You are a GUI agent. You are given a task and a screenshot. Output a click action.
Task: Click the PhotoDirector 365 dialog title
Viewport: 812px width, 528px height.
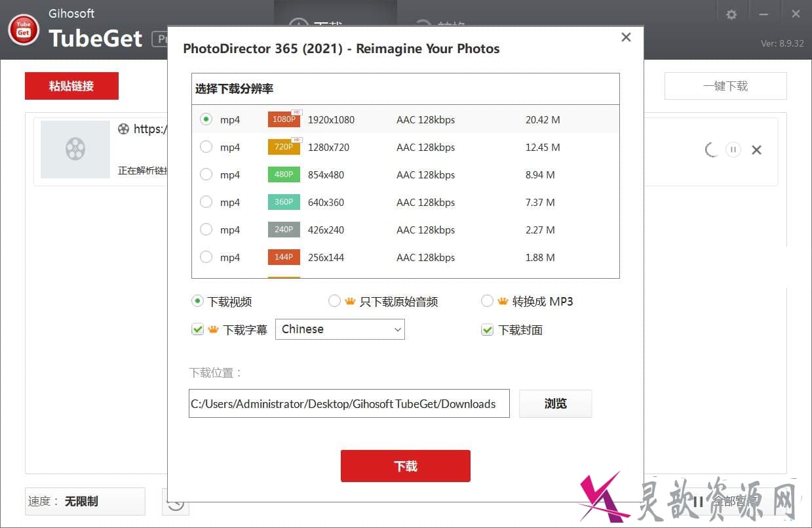point(341,49)
